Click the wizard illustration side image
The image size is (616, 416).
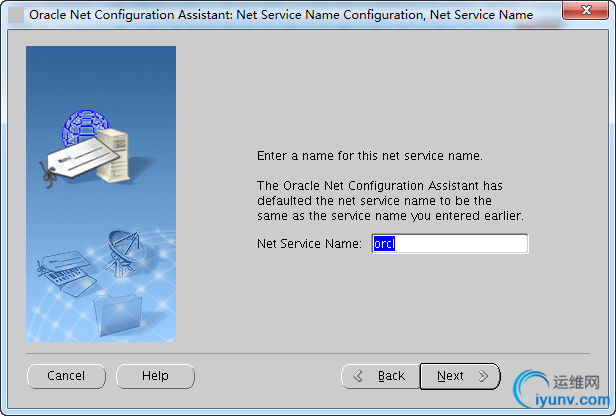(101, 194)
